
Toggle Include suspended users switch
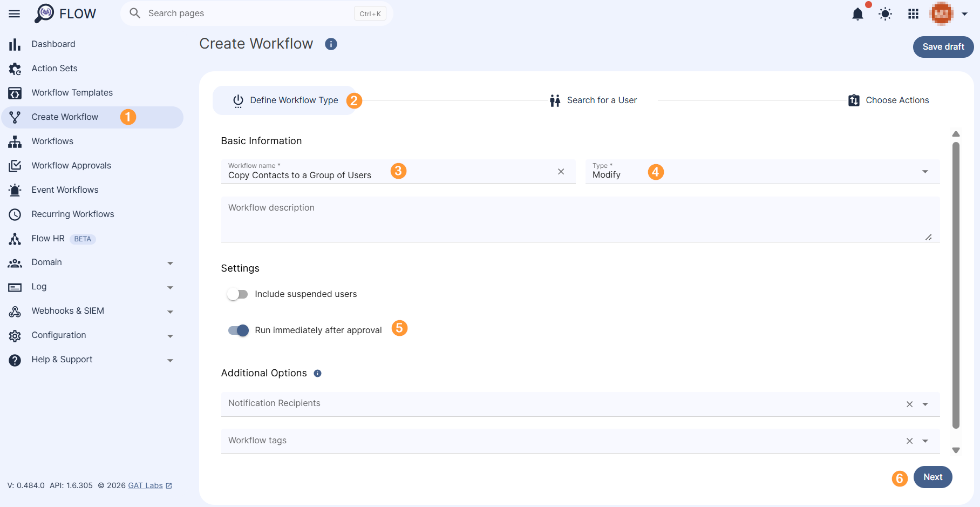(237, 294)
